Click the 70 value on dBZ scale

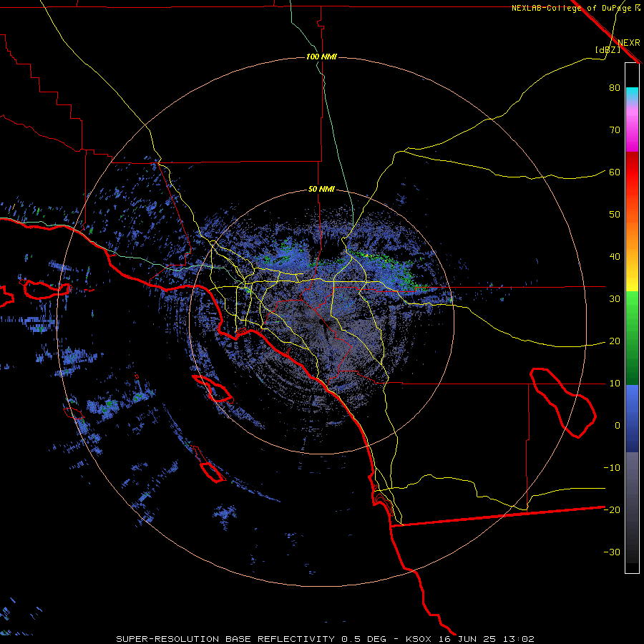click(615, 130)
